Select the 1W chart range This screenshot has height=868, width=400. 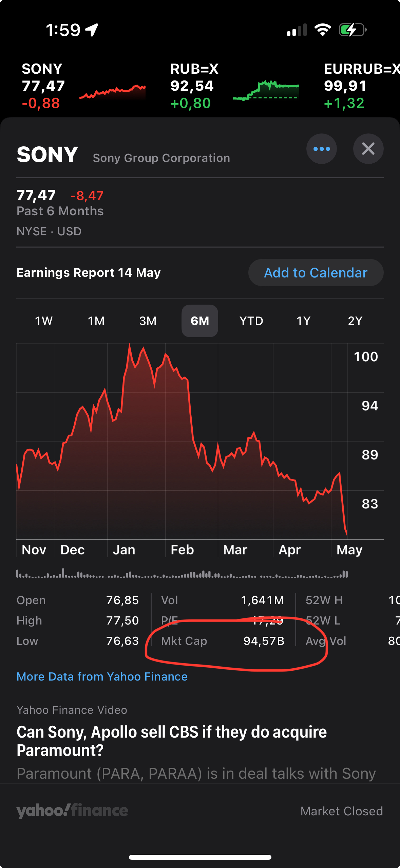[x=44, y=321]
